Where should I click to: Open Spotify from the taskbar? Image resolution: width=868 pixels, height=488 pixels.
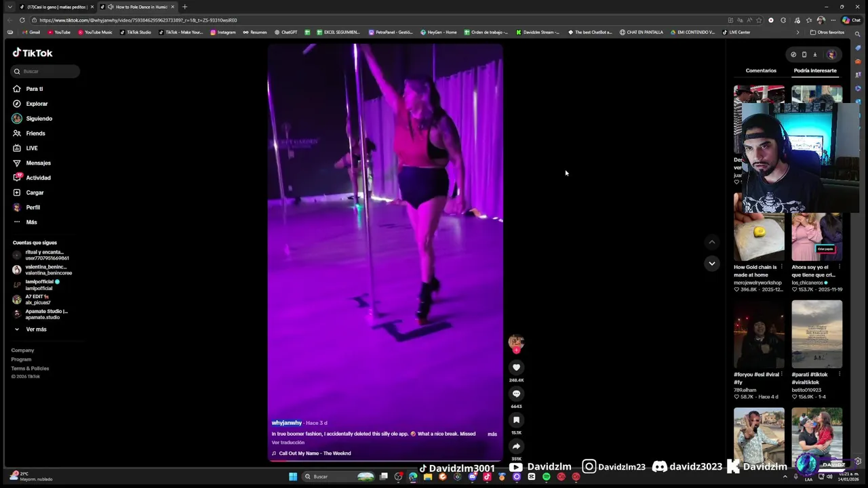[546, 476]
